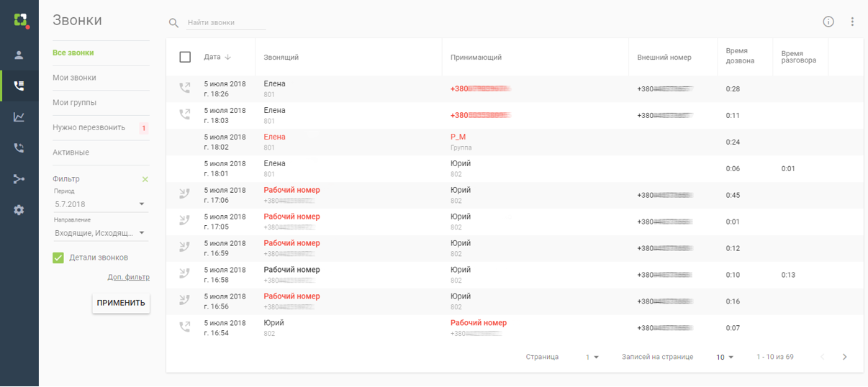The height and width of the screenshot is (387, 868).
Task: Click talk time '0:01' cell
Action: tap(788, 168)
